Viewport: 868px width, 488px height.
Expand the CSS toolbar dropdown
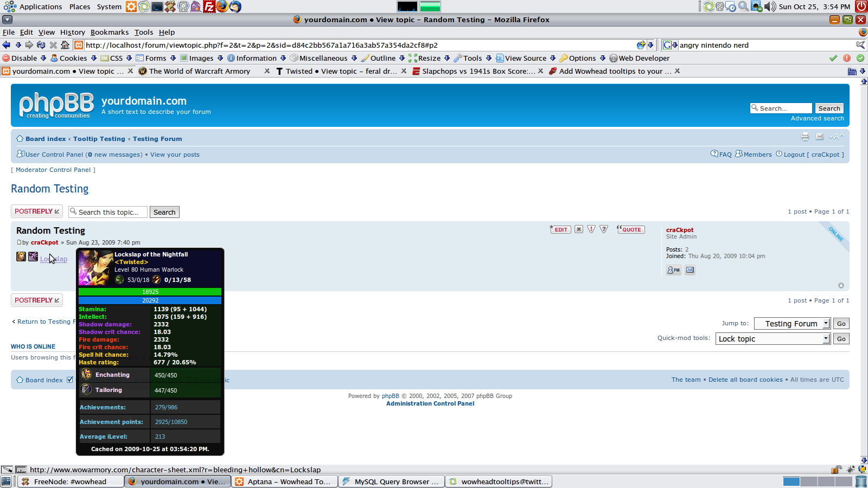(x=129, y=58)
